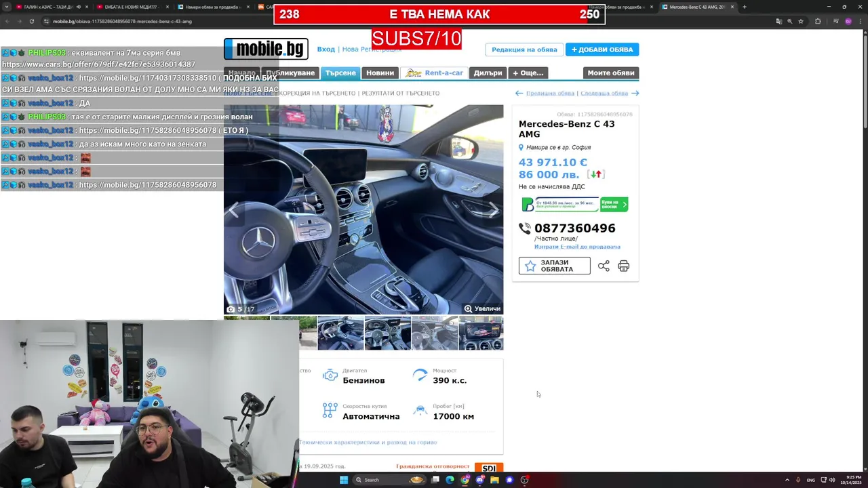Open the Дилъри navigation tab
868x488 pixels.
click(x=488, y=73)
